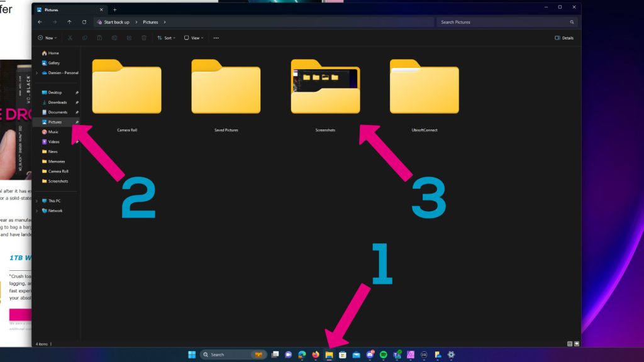
Task: Click the Details button
Action: point(563,38)
